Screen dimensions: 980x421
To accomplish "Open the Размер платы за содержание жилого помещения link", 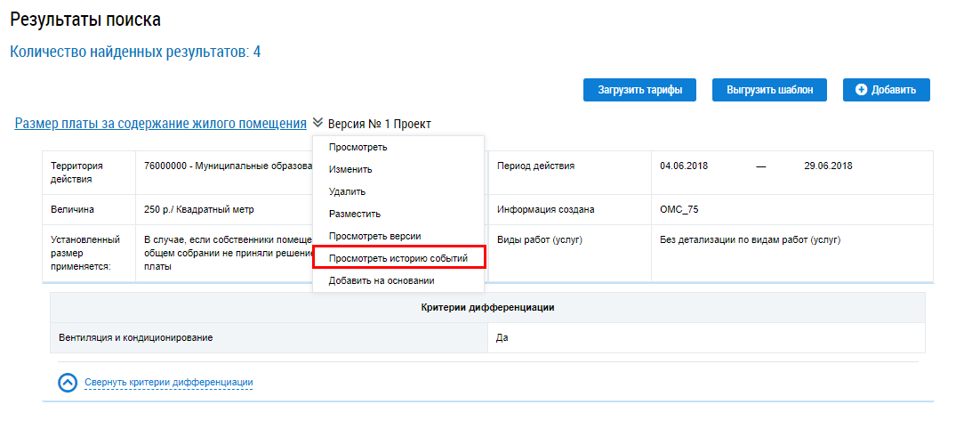I will click(161, 124).
